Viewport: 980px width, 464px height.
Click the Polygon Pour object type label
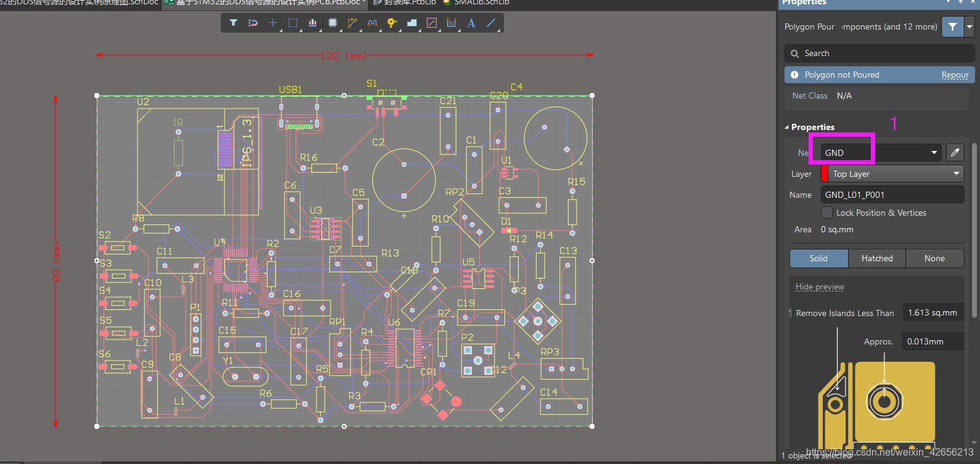pyautogui.click(x=809, y=26)
